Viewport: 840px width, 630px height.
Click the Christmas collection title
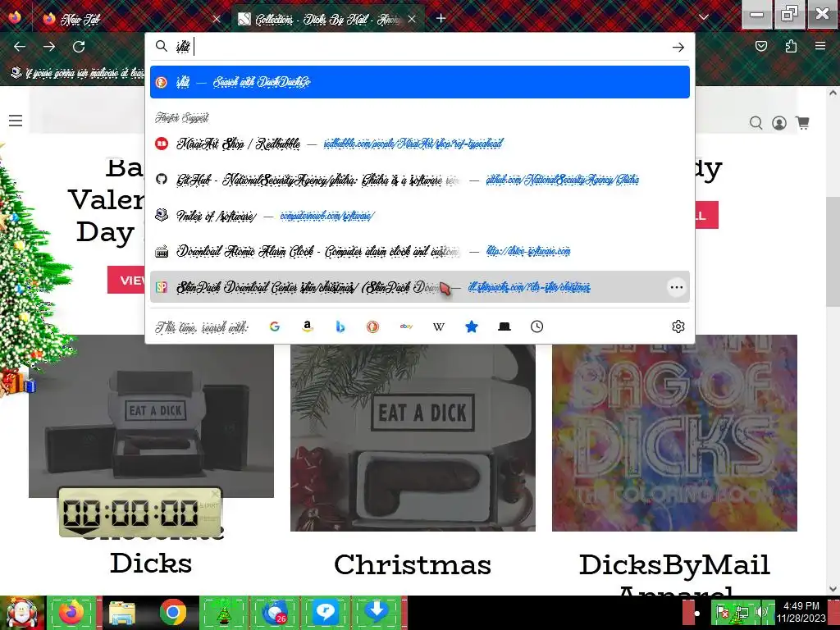point(413,564)
